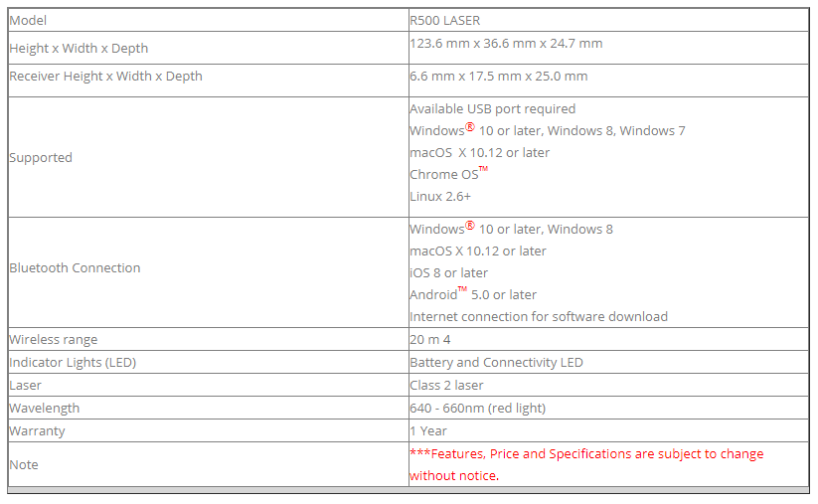Viewport: 818px width, 504px height.
Task: Click the 'Bluetooth Connection' row label
Action: coord(76,268)
